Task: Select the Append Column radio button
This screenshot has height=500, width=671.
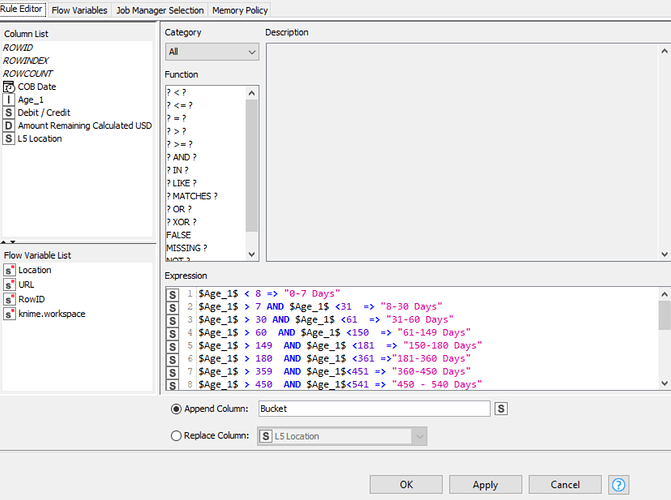Action: [178, 409]
